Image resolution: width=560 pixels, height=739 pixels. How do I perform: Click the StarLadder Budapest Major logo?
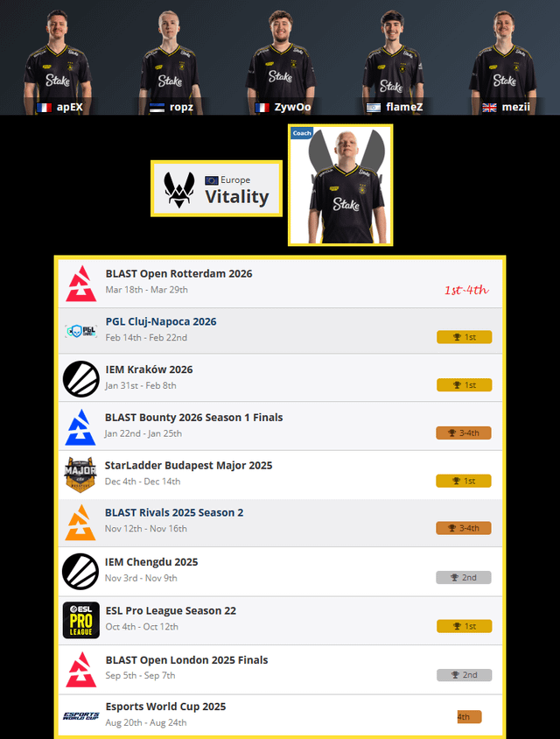[x=80, y=475]
